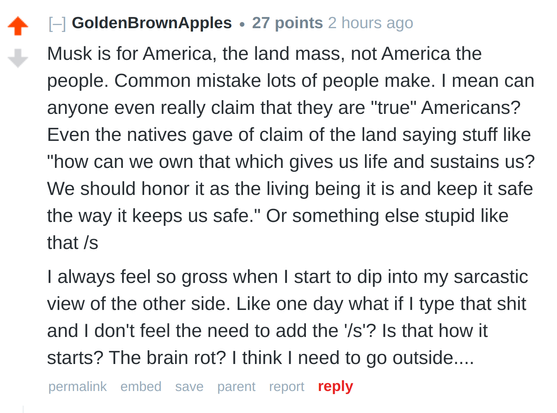Click the phrase "The brain rot?"

tap(167, 358)
